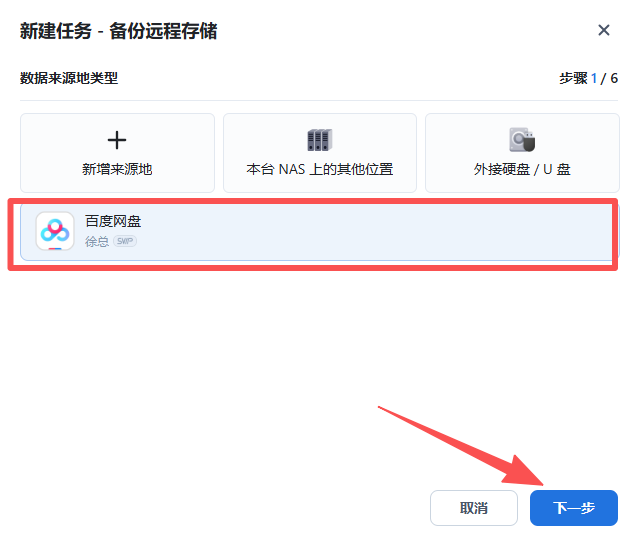Click the 数据来源地类型 heading
This screenshot has height=543, width=627.
tap(69, 78)
